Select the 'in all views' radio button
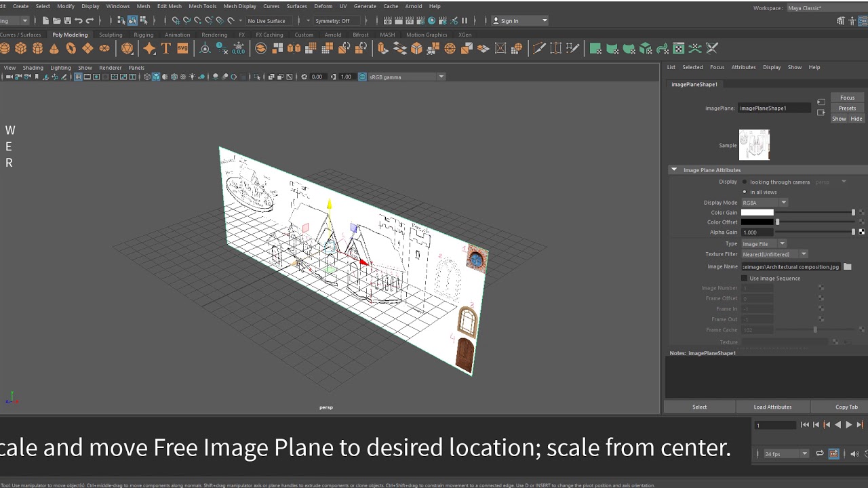The height and width of the screenshot is (488, 868). click(x=745, y=192)
